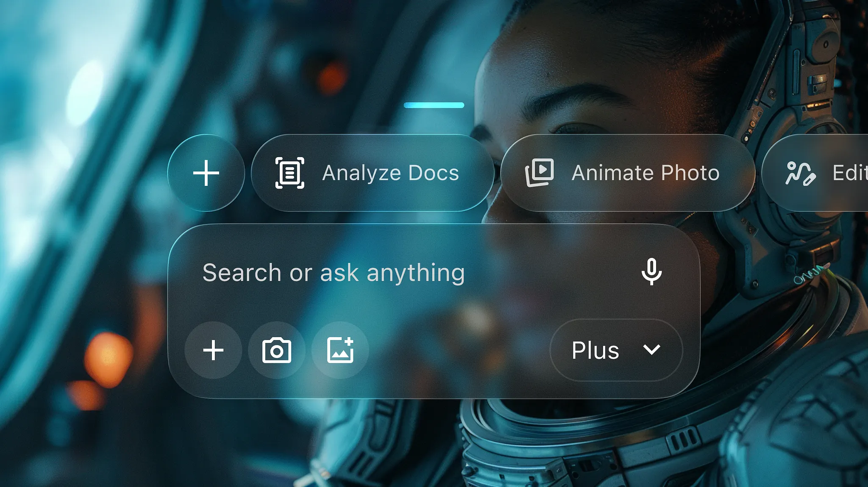Open the camera from the search panel

pyautogui.click(x=277, y=350)
